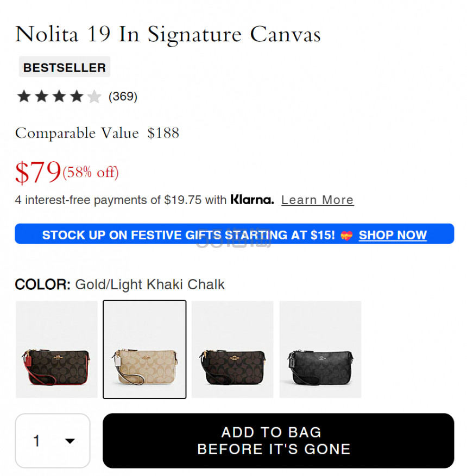Click Add to Bag Before It's Gone
The width and height of the screenshot is (467, 476).
coord(279,441)
